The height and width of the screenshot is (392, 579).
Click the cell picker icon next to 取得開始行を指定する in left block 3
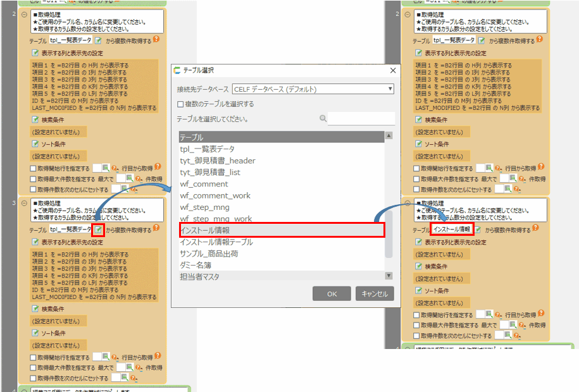pos(107,357)
